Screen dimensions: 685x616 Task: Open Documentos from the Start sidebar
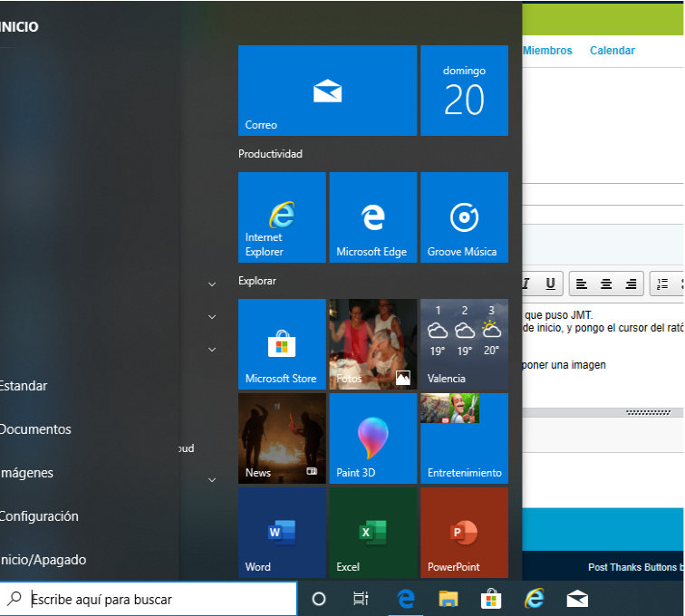coord(35,429)
